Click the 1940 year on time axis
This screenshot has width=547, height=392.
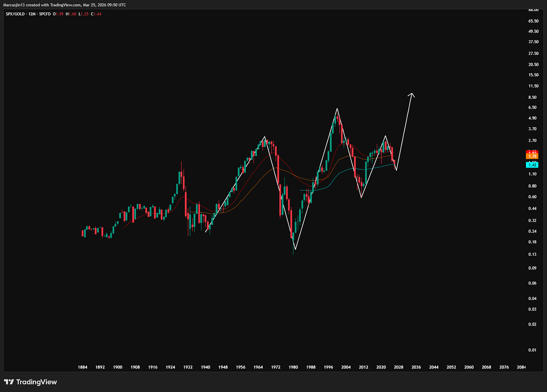coord(206,367)
